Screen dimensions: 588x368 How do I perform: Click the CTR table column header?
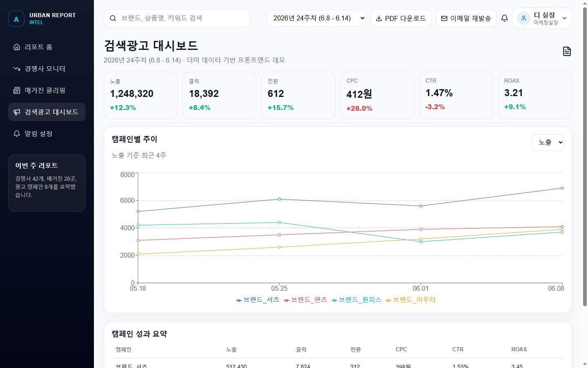[x=458, y=350]
